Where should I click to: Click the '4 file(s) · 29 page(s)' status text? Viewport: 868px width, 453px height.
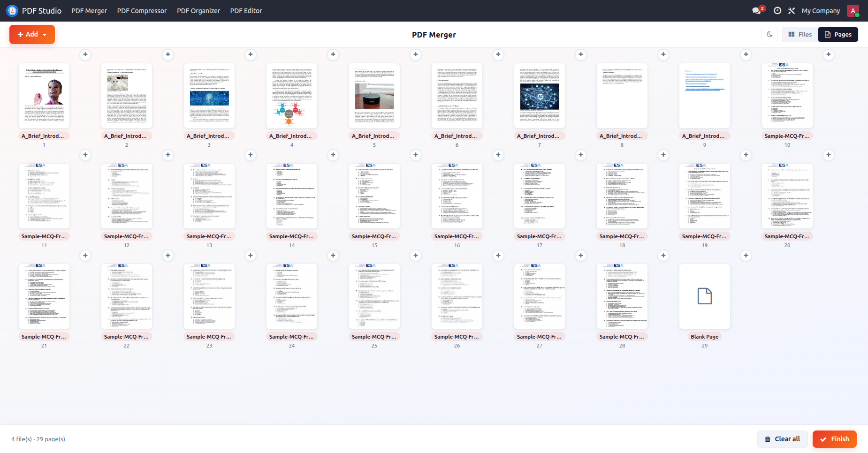[38, 439]
